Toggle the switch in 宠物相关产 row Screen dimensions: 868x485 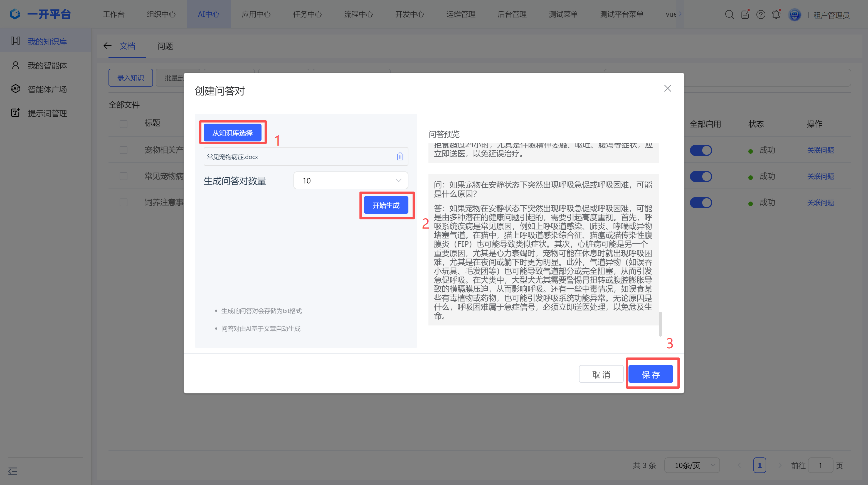(701, 150)
